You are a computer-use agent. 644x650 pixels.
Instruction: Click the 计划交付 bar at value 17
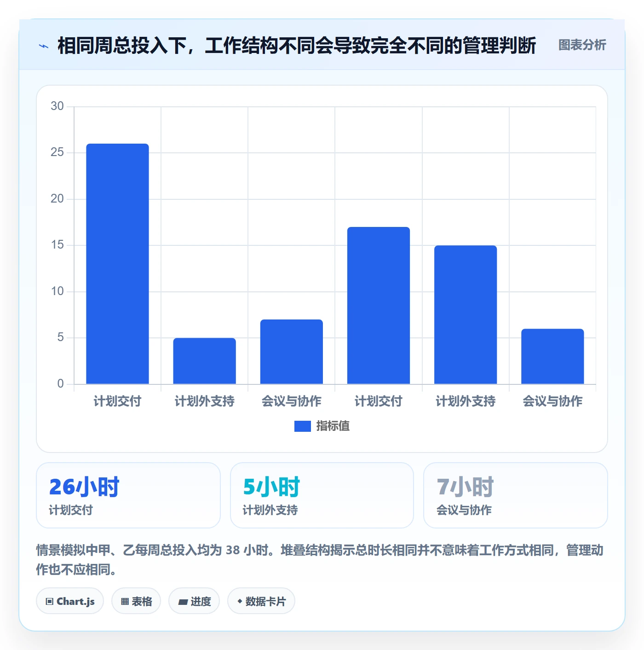[379, 305]
